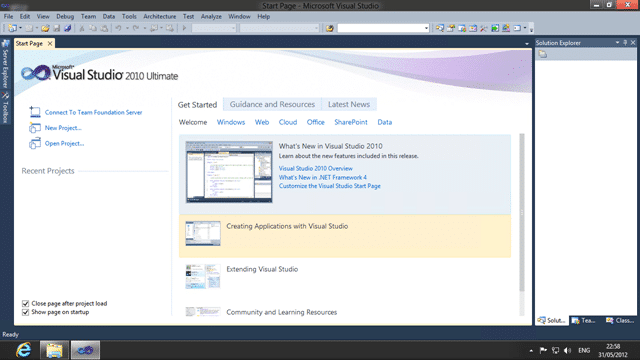
Task: Open the Properties Window toolbar icon
Action: [x=451, y=28]
